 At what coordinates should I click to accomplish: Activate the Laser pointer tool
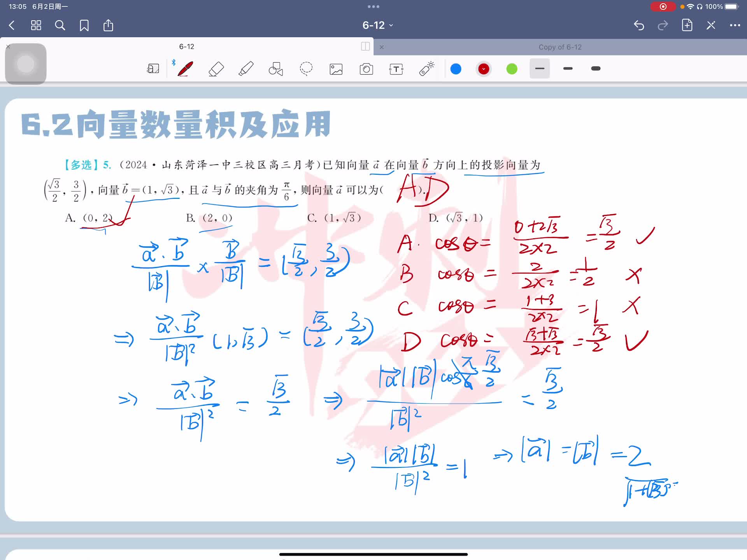427,69
